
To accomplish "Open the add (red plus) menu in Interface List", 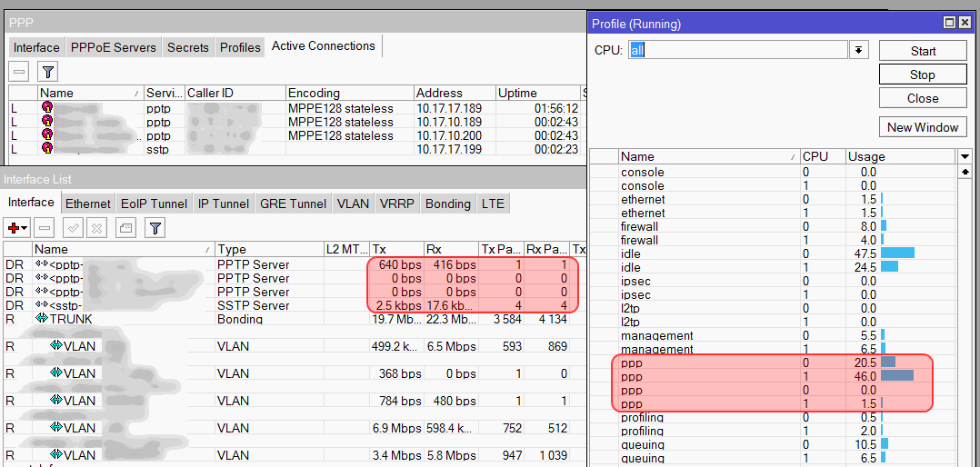I will pyautogui.click(x=17, y=228).
